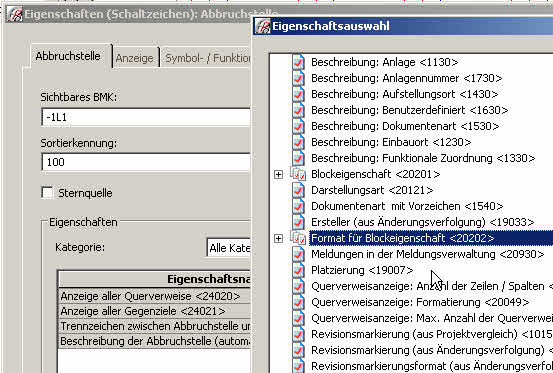Screen dimensions: 553x373
Task: Select Beschreibung: Einbauort <1230> entry
Action: (391, 142)
